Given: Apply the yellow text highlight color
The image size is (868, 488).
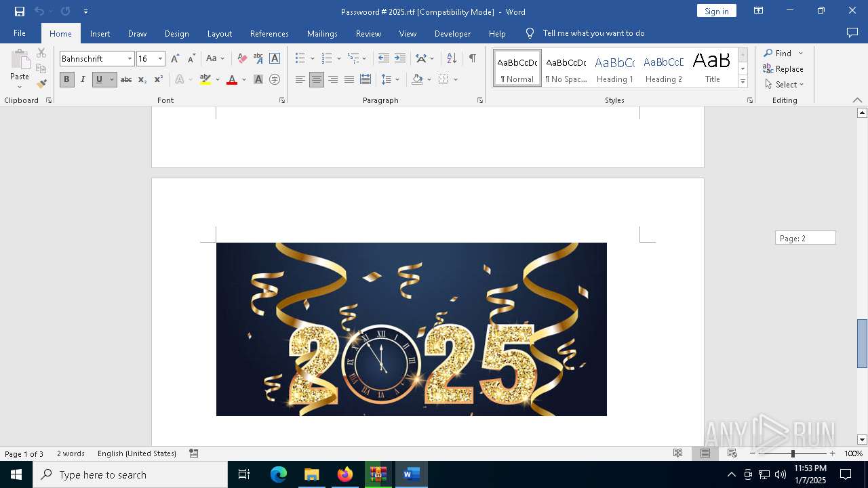Looking at the screenshot, I should coord(205,79).
